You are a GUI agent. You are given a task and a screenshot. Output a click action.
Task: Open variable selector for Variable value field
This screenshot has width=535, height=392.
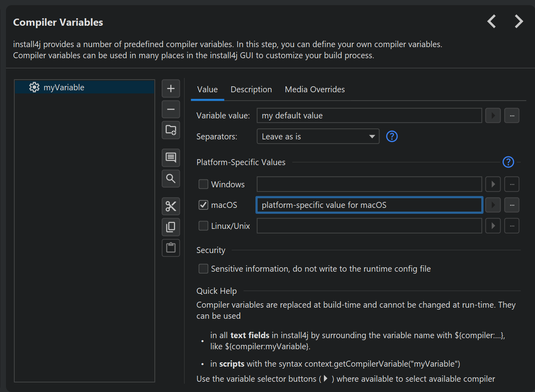pos(493,116)
